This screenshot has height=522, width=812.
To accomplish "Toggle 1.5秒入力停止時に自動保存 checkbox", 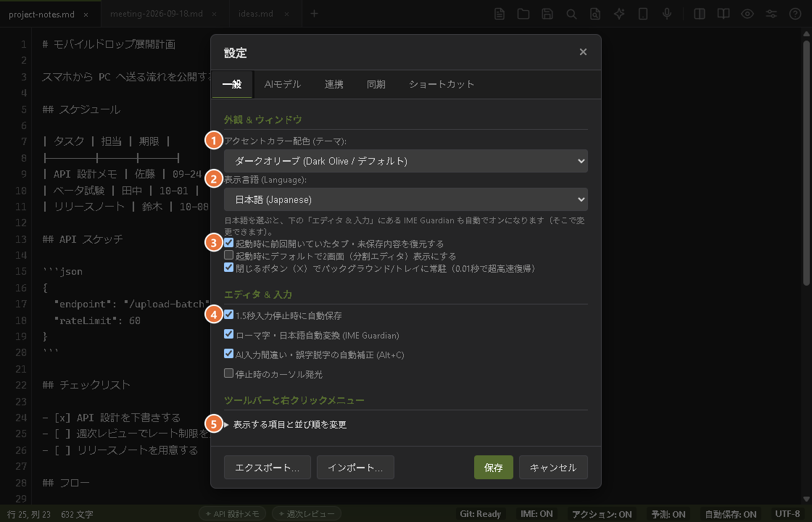I will (x=229, y=315).
